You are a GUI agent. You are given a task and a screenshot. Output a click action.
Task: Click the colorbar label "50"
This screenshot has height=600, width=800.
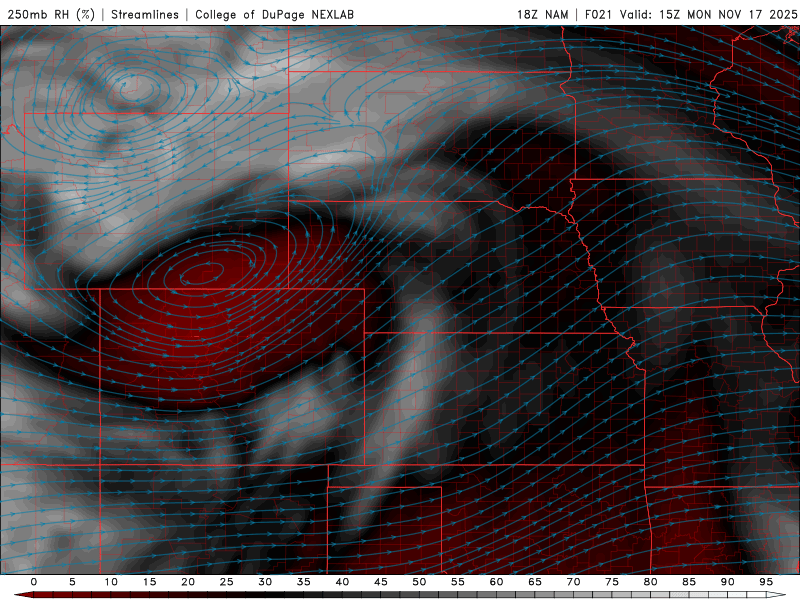[x=419, y=582]
